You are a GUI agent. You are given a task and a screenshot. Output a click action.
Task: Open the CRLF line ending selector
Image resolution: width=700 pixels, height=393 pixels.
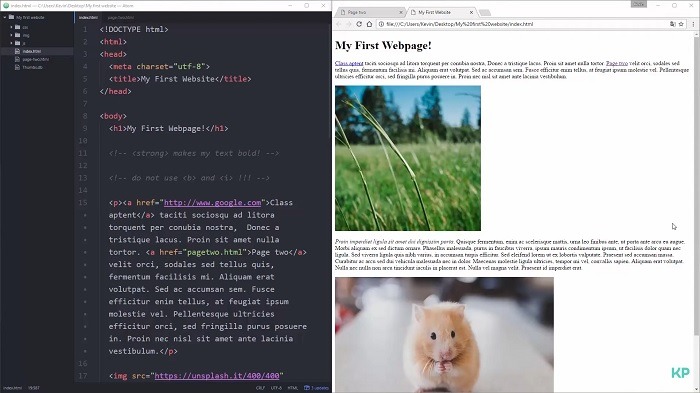[x=260, y=388]
